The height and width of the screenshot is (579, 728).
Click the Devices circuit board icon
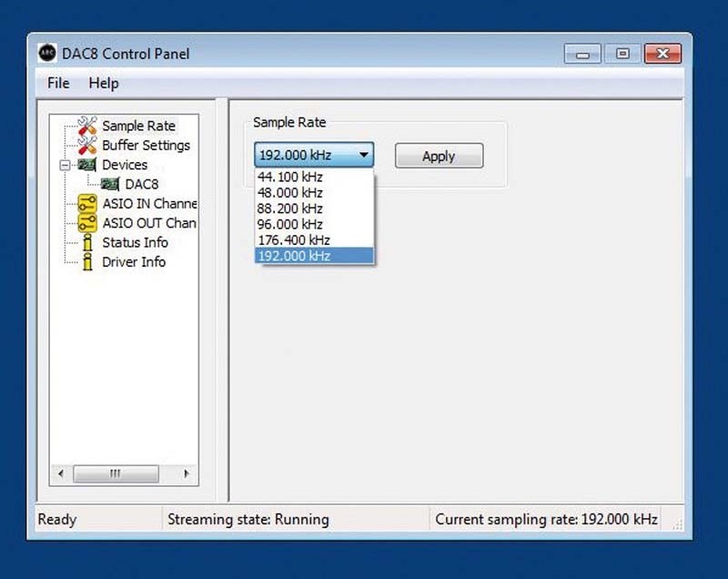pyautogui.click(x=86, y=165)
